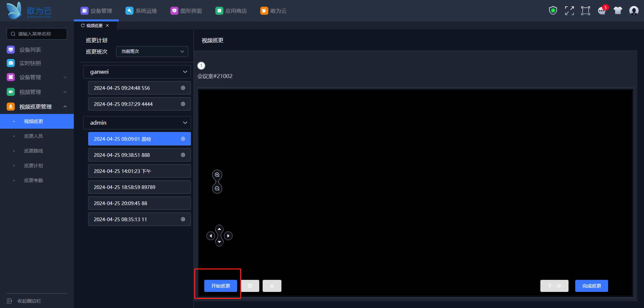This screenshot has height=308, width=644.
Task: Open the user avatar profile
Action: (634, 11)
